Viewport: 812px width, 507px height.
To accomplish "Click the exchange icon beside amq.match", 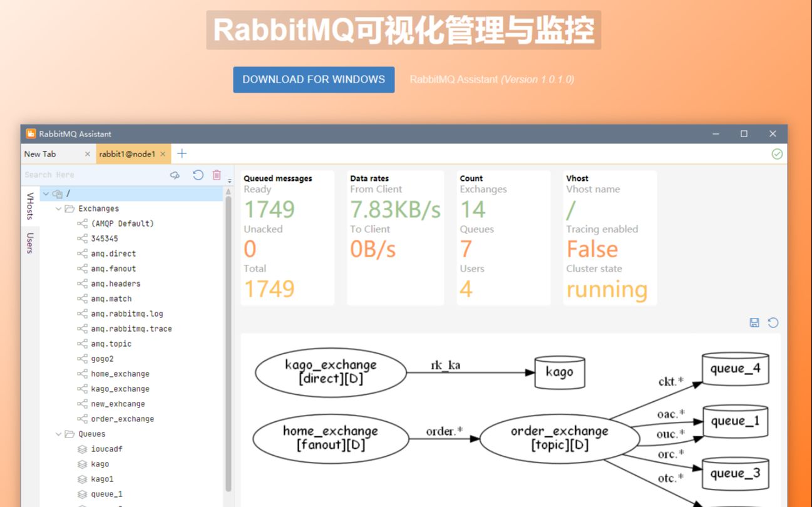I will [x=82, y=299].
